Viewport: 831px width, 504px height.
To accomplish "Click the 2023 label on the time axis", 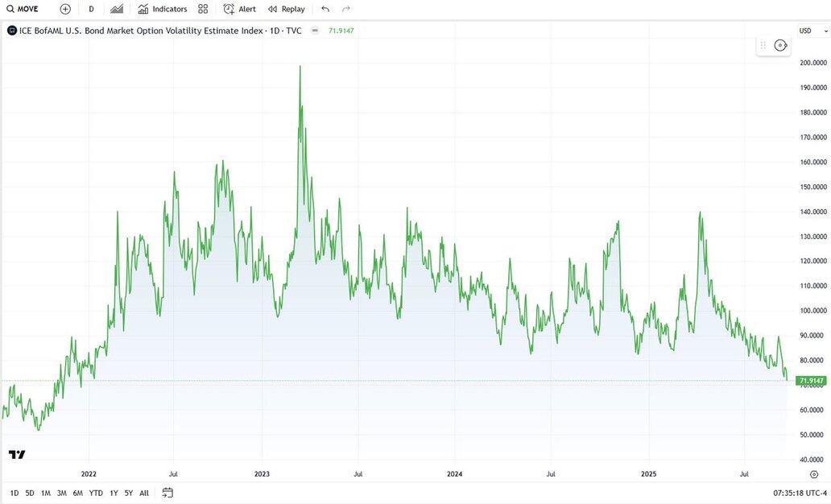I will pyautogui.click(x=262, y=473).
